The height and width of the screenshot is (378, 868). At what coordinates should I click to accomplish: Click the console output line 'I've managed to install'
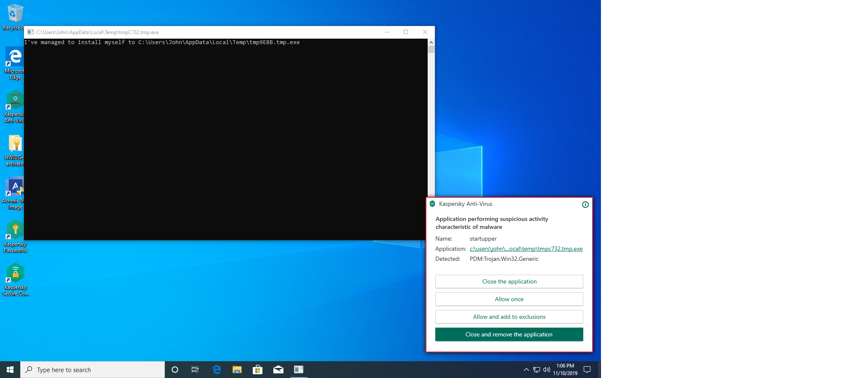pyautogui.click(x=162, y=42)
